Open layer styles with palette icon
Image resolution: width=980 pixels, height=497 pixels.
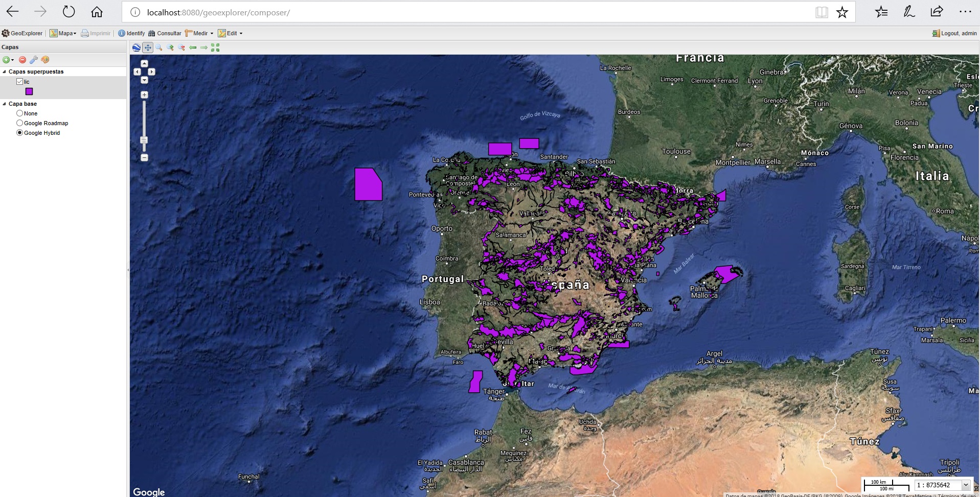(45, 60)
